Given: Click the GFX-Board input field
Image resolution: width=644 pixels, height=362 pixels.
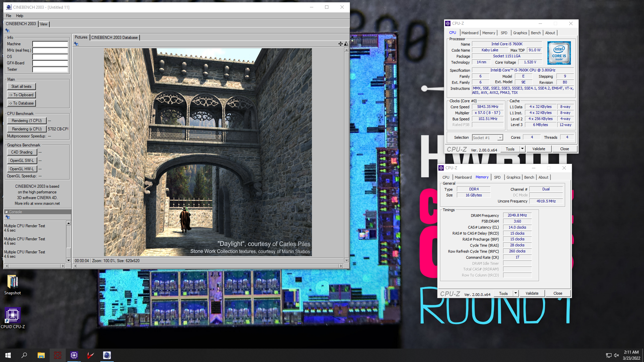Looking at the screenshot, I should 50,63.
